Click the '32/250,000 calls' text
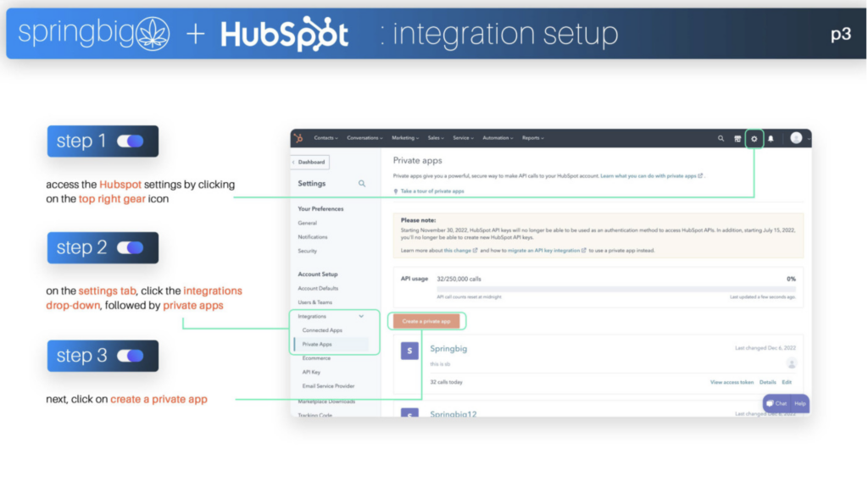This screenshot has height=487, width=868. coord(459,279)
